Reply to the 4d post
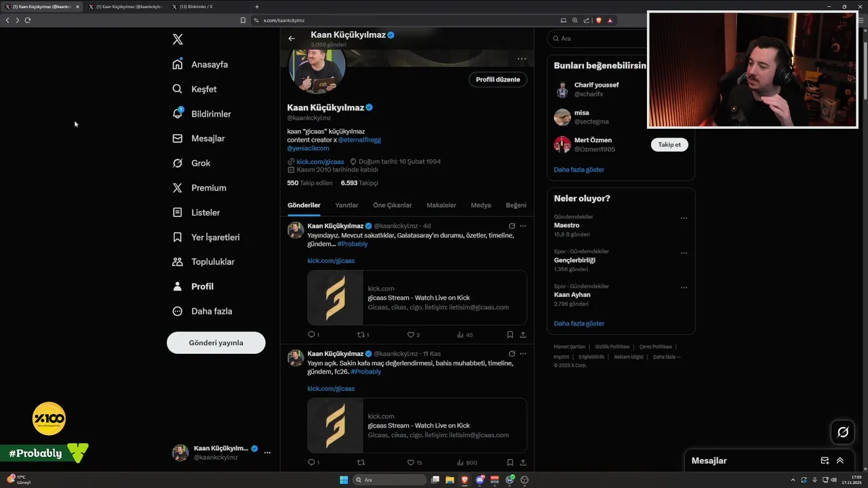Viewport: 868px width, 488px height. coord(313,335)
